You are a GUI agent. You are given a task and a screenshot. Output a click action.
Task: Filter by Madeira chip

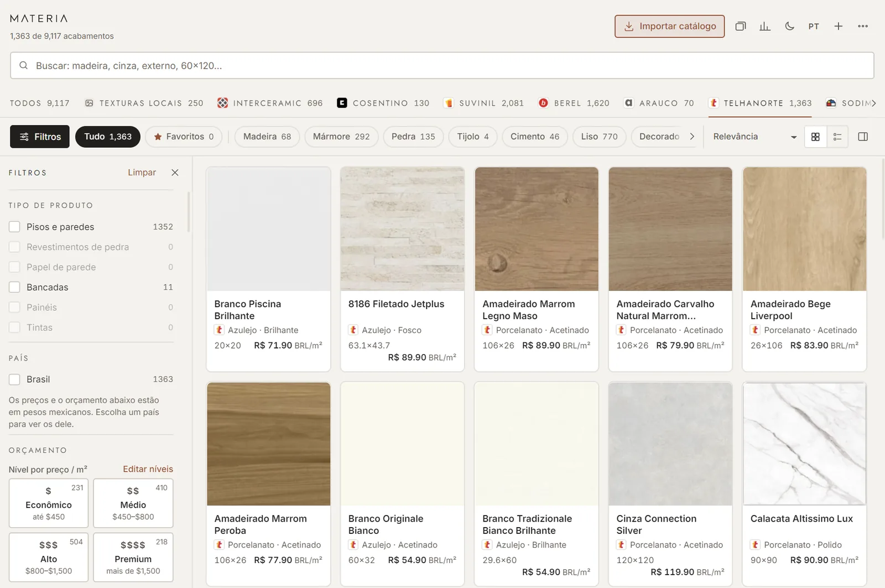pos(267,137)
